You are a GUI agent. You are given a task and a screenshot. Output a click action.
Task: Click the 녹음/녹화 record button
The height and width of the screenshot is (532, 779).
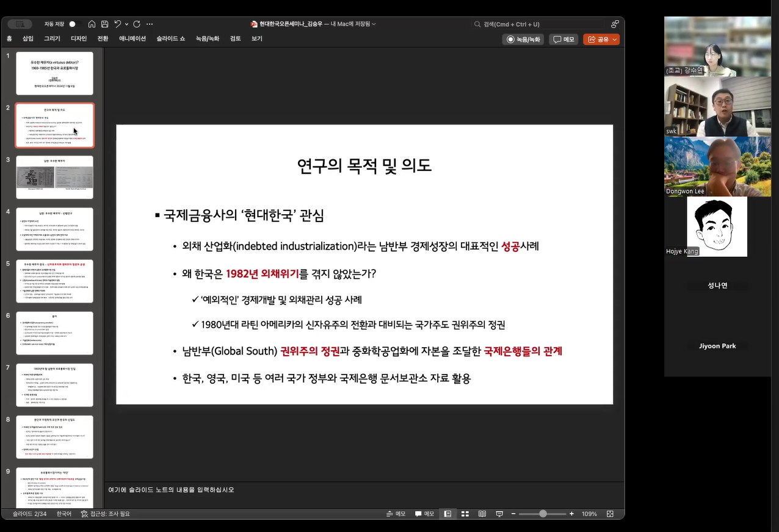click(523, 39)
